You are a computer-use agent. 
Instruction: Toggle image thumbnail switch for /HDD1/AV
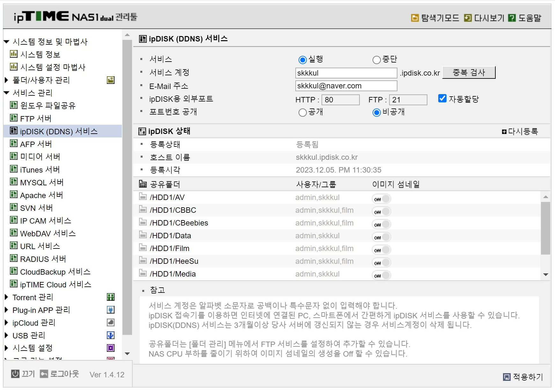[381, 199]
